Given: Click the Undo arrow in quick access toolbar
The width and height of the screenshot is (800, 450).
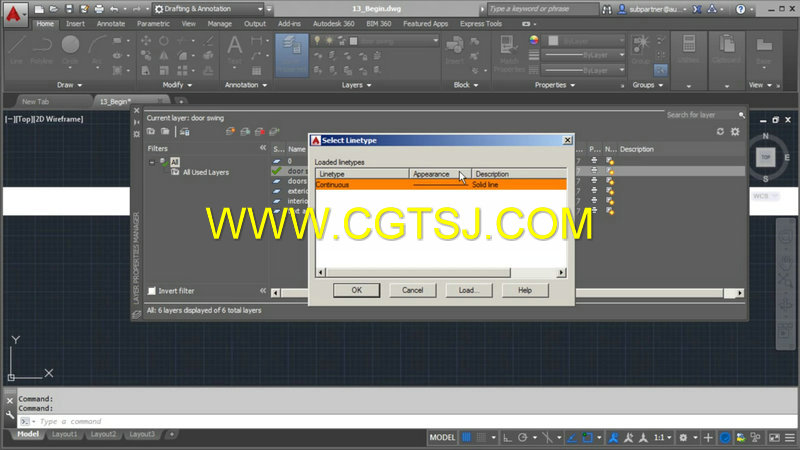Looking at the screenshot, I should coord(114,9).
